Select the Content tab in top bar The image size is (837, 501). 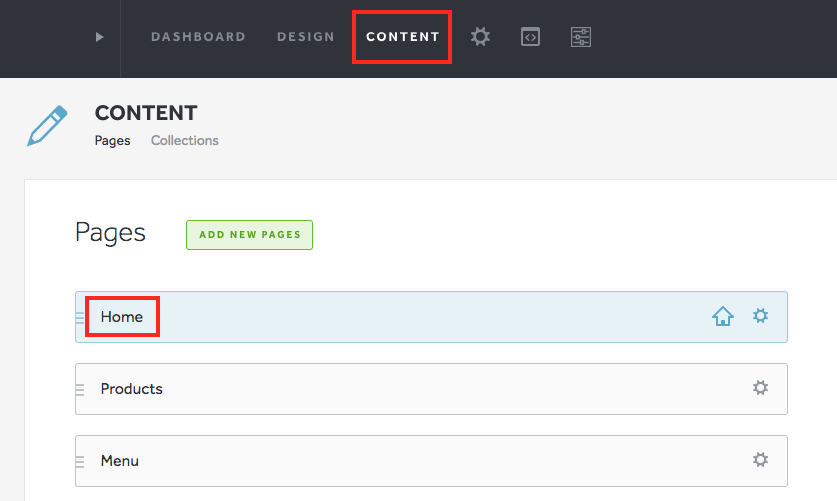402,37
